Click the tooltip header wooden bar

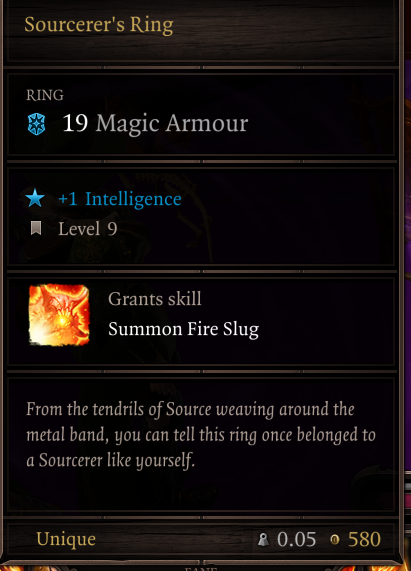pyautogui.click(x=201, y=31)
